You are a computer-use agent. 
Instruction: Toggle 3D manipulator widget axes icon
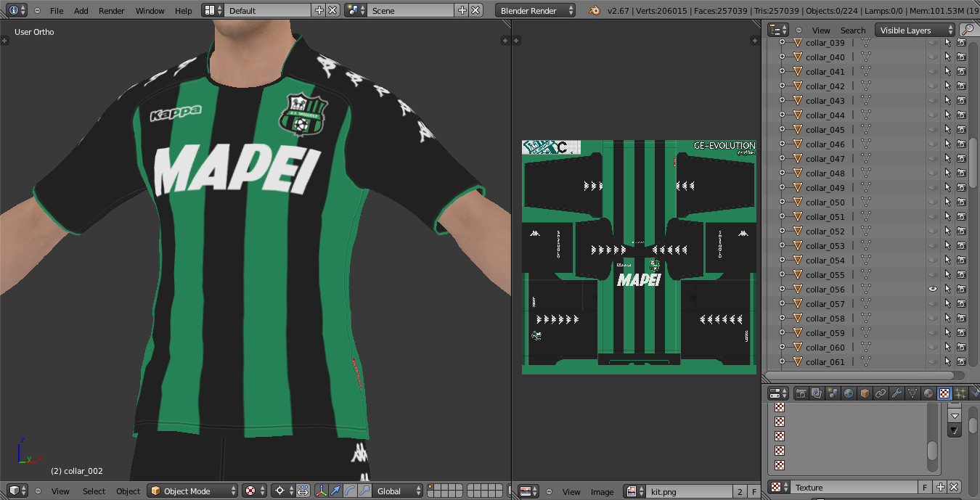[x=320, y=491]
